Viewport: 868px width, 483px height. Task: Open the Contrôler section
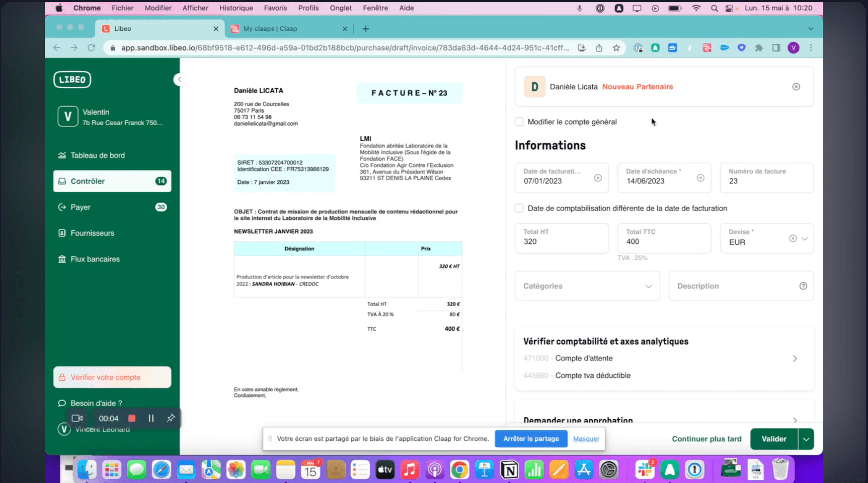click(112, 181)
